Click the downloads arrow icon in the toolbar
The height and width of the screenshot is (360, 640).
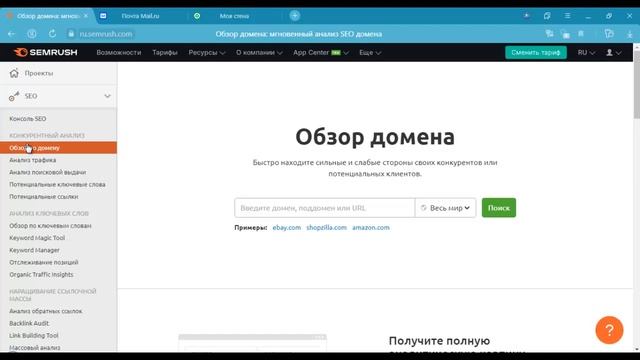point(630,34)
